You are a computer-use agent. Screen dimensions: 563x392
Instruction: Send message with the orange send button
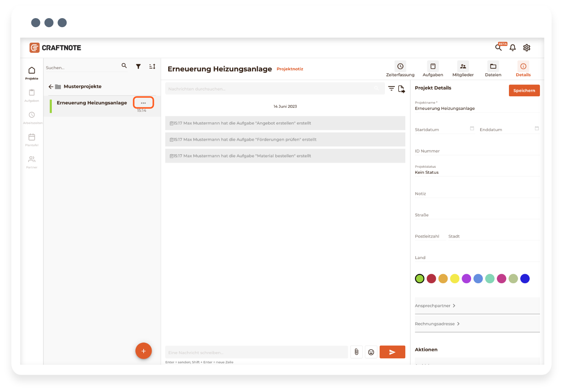pos(392,352)
